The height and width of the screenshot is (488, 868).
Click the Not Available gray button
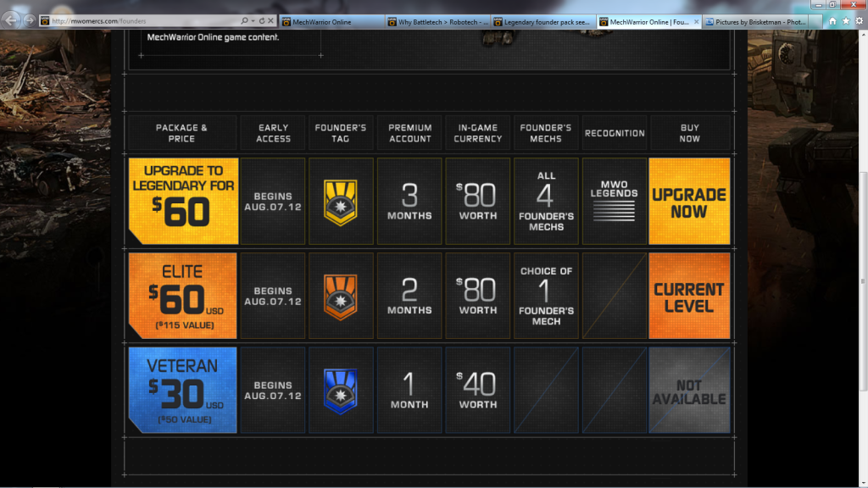(689, 390)
